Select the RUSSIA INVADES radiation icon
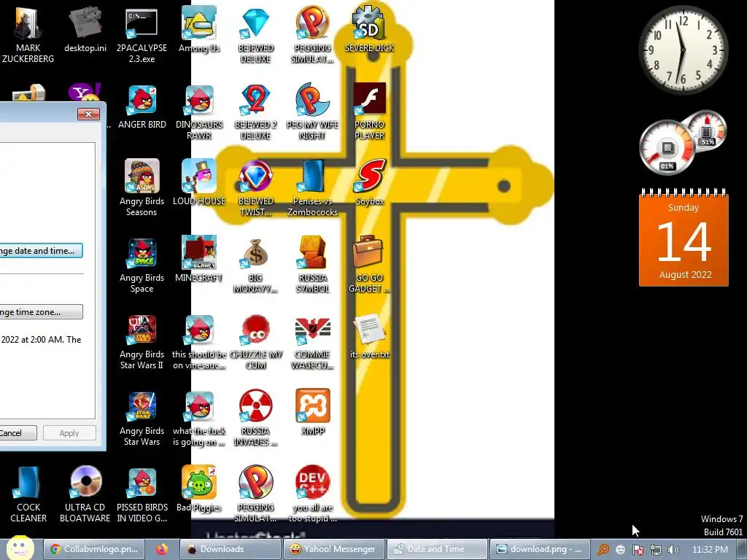 [x=255, y=418]
